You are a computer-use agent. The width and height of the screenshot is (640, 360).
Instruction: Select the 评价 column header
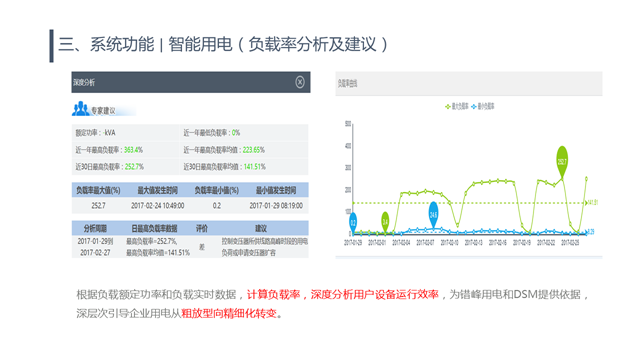pyautogui.click(x=202, y=228)
